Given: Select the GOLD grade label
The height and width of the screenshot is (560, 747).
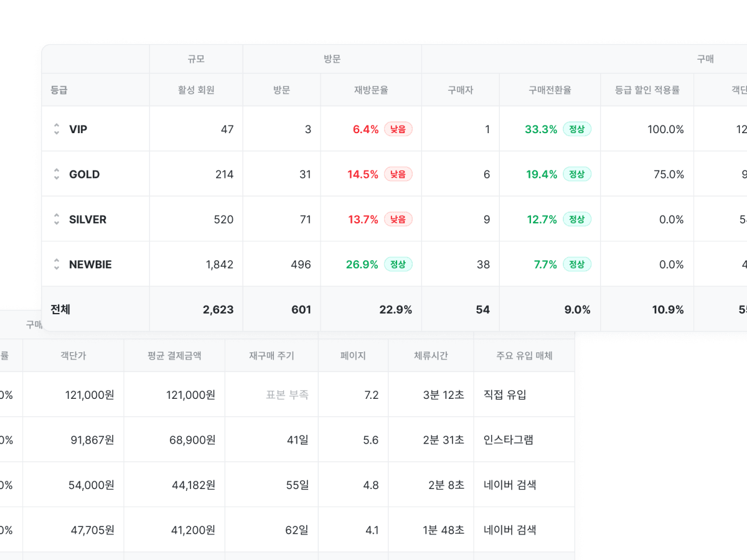Looking at the screenshot, I should pos(85,174).
